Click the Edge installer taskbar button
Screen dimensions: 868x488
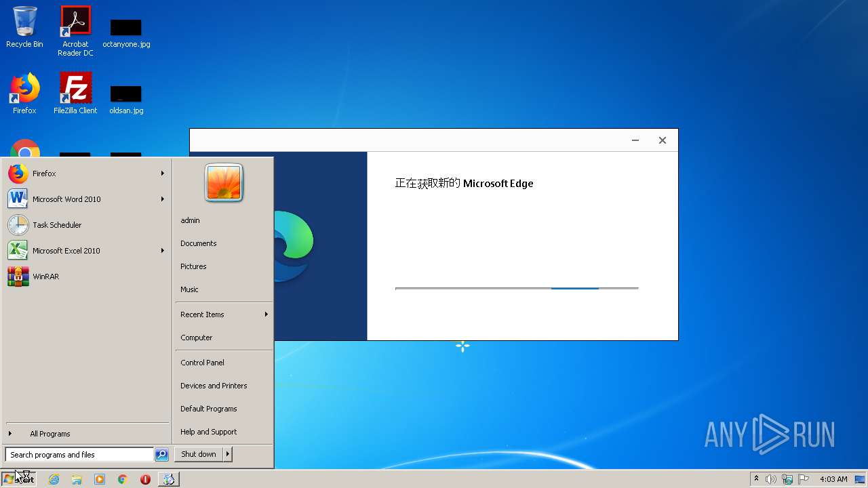pos(169,479)
